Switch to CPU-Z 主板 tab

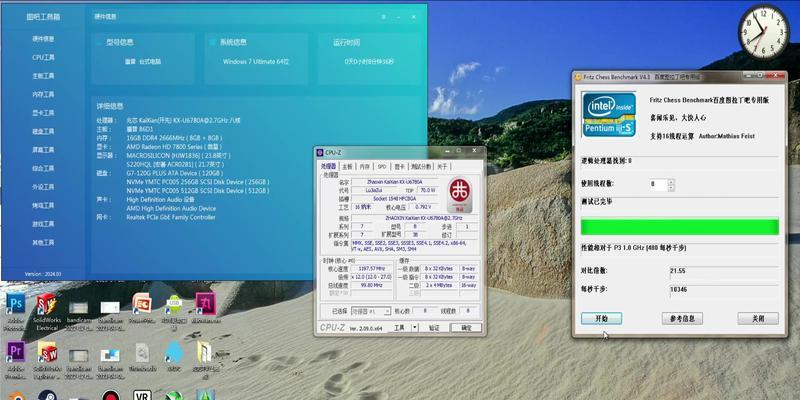click(x=347, y=166)
